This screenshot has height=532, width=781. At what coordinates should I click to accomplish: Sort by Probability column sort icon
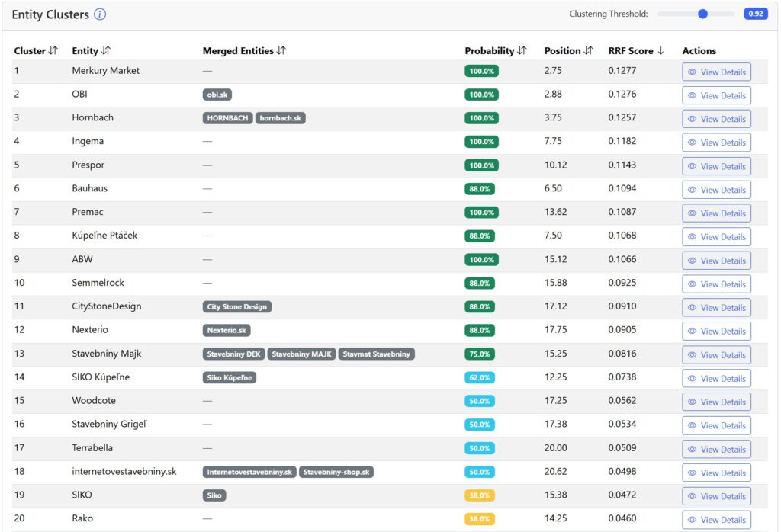[x=522, y=50]
